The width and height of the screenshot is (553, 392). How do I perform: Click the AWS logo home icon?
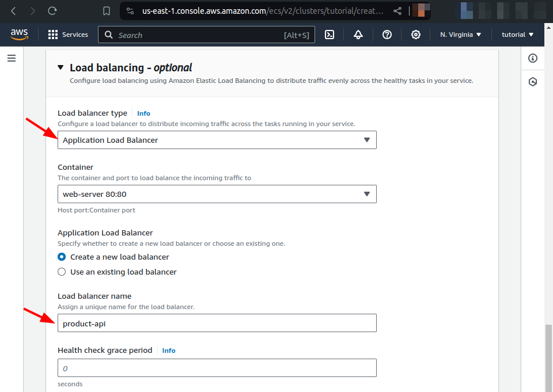[20, 34]
